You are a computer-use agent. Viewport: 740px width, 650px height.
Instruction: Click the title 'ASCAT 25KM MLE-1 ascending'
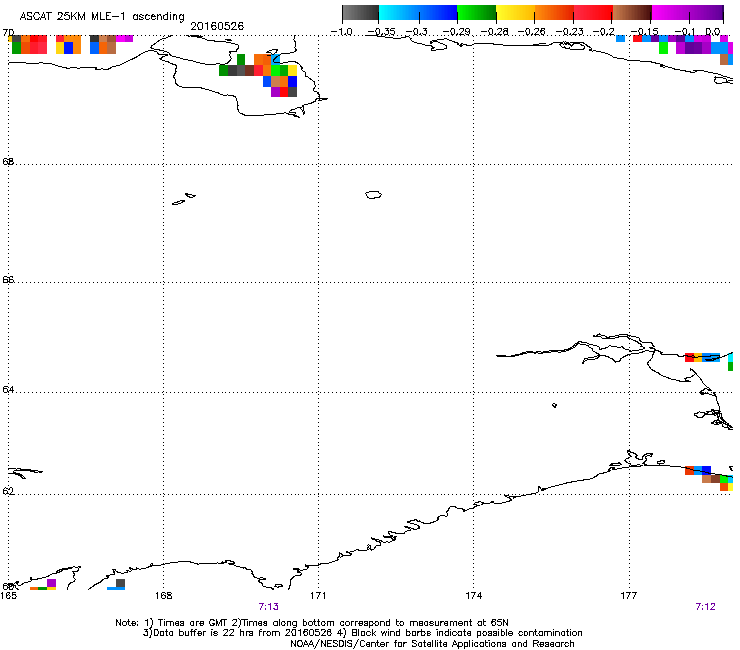click(x=102, y=17)
